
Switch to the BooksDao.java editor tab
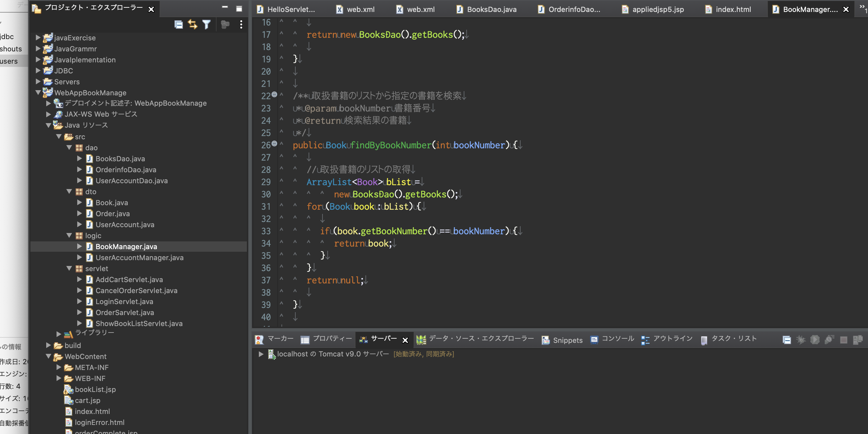pyautogui.click(x=491, y=9)
